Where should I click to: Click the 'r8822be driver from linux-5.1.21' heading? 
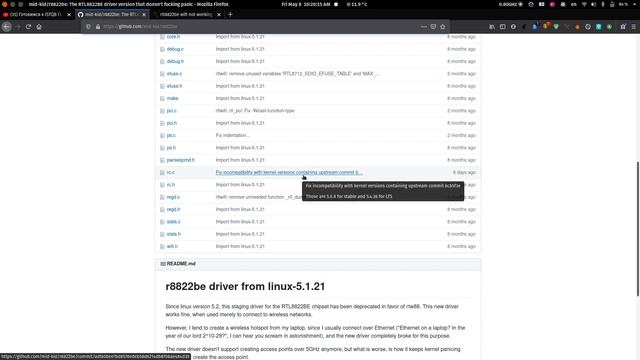[245, 287]
